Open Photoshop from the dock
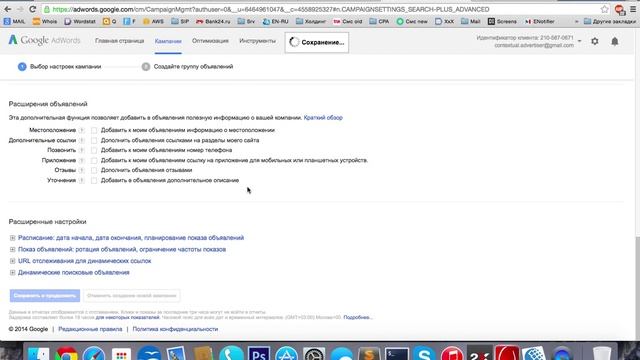The image size is (640, 360). click(259, 353)
